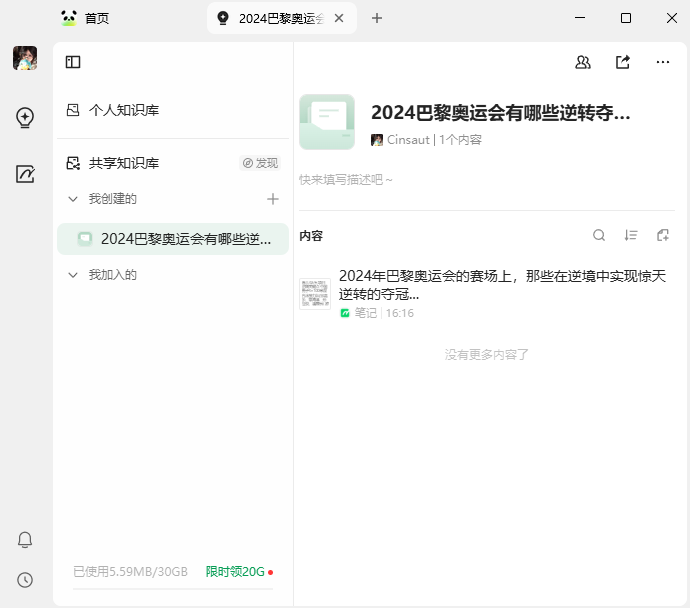Screen dimensions: 690x608
Task: Collapse the 我创建的 section
Action: (x=73, y=199)
